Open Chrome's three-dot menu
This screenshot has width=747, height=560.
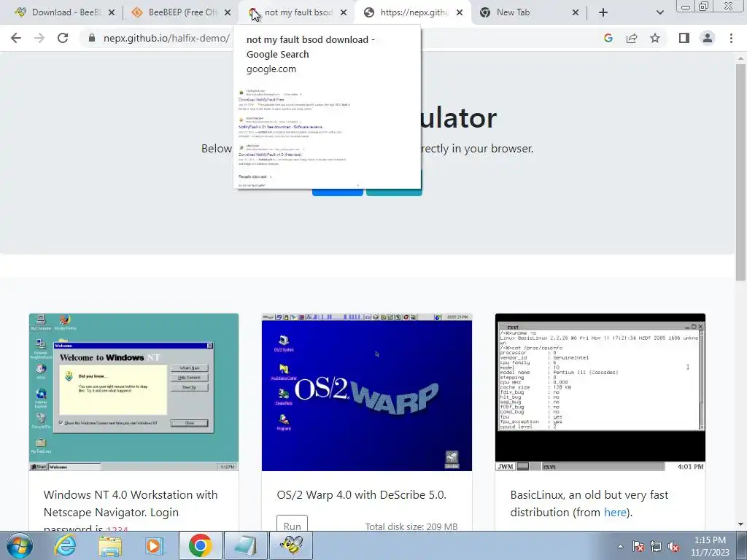[731, 38]
